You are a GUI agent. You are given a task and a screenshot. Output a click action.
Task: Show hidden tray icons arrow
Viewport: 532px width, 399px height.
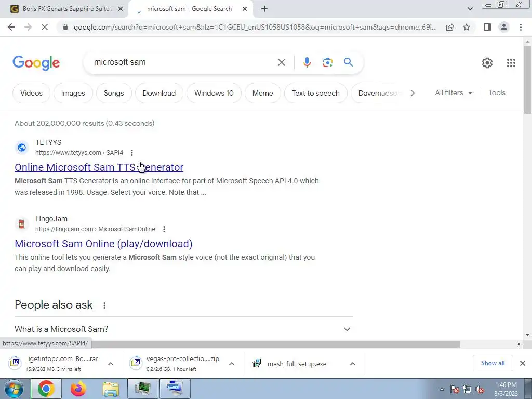[442, 390]
